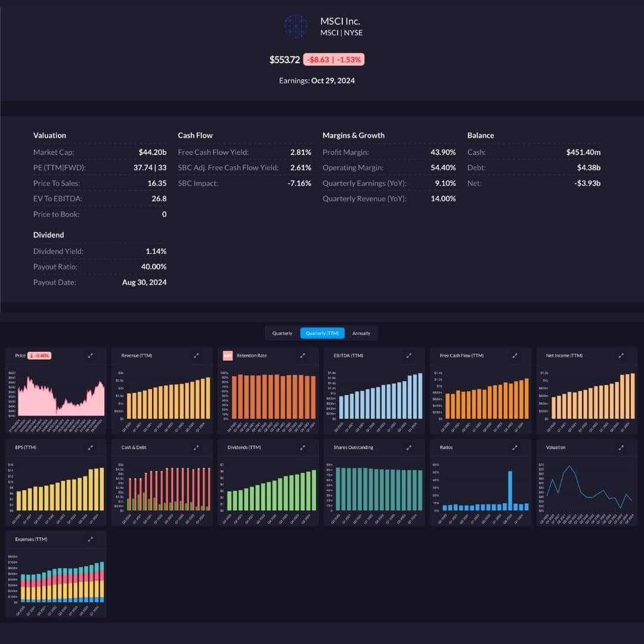Click the EV To EBITDA value 26.8
The image size is (644, 644).
[159, 199]
